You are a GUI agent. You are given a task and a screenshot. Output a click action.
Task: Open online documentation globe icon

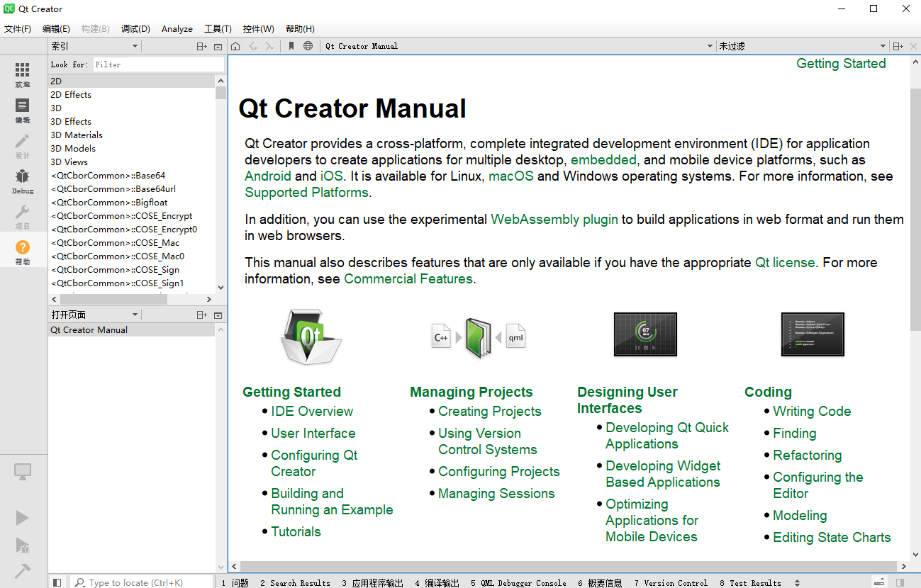[308, 46]
